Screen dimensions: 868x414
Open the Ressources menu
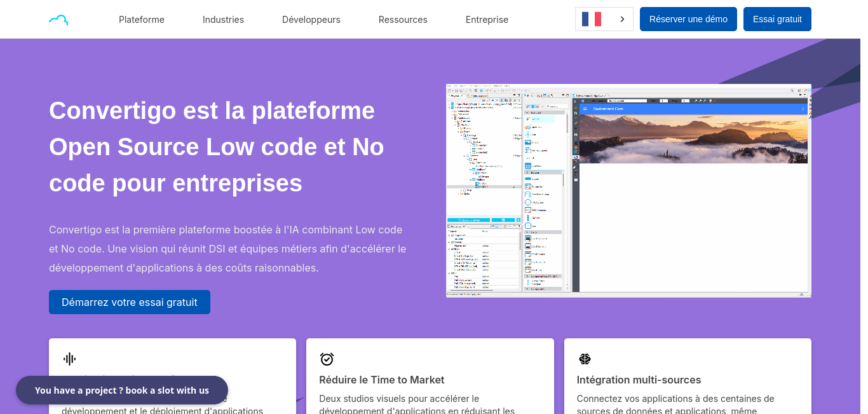pos(403,20)
